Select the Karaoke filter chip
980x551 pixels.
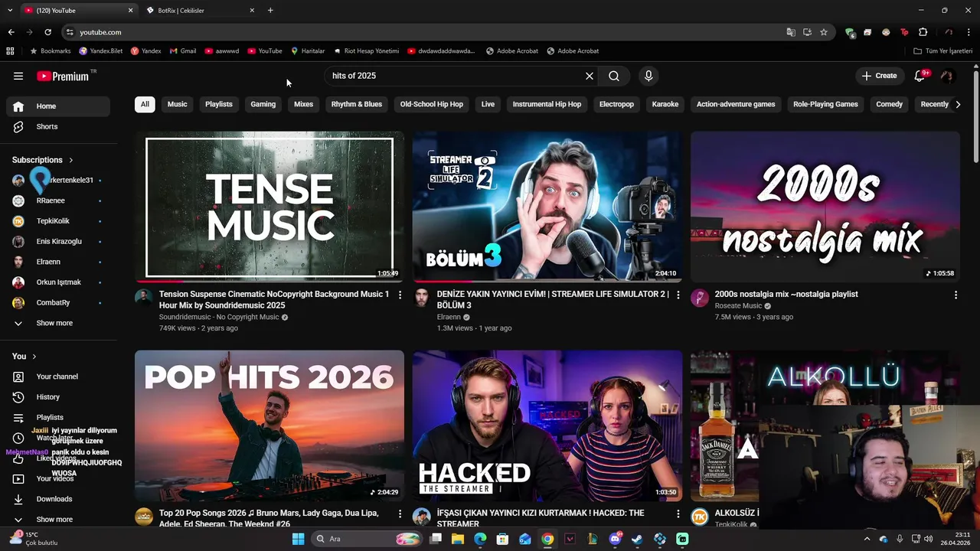coord(665,104)
